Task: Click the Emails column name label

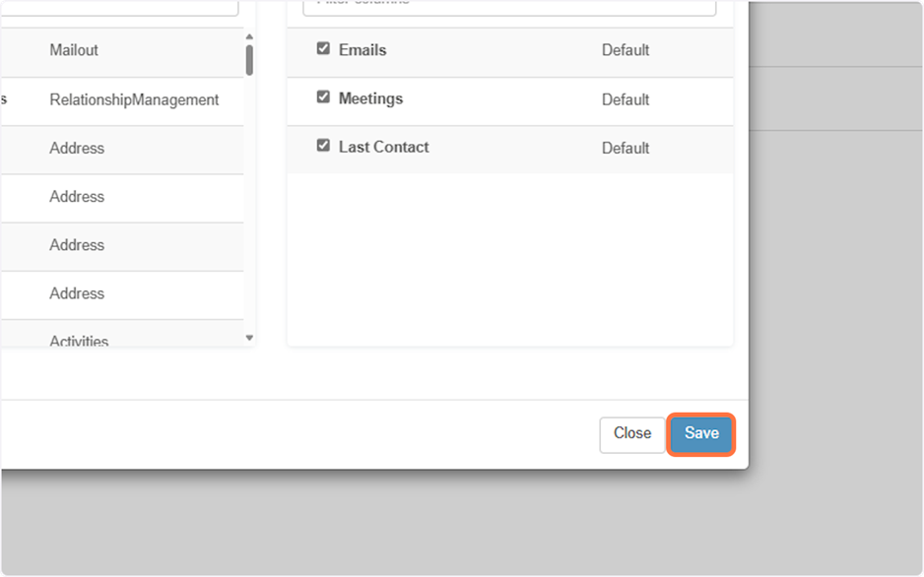Action: [x=363, y=49]
